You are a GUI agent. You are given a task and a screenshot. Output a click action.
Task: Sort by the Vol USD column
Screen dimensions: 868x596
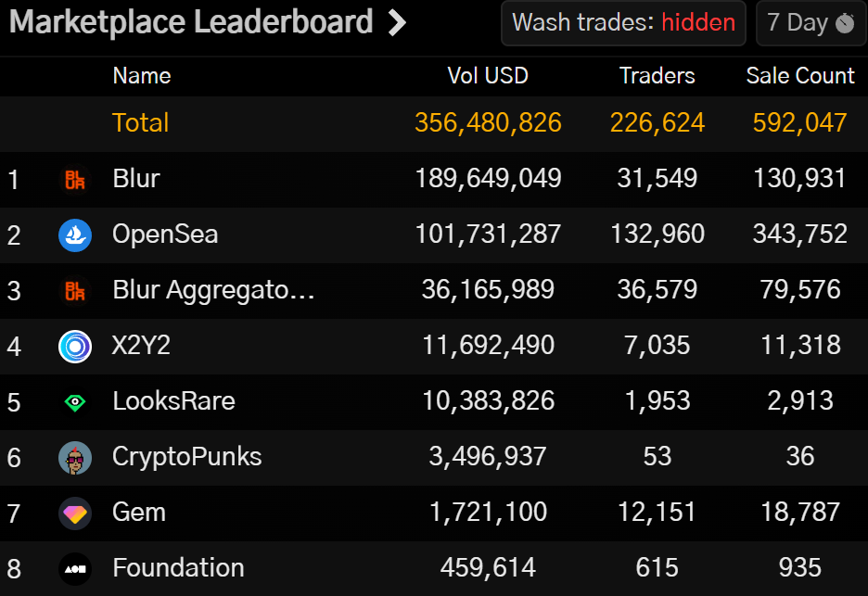tap(488, 76)
